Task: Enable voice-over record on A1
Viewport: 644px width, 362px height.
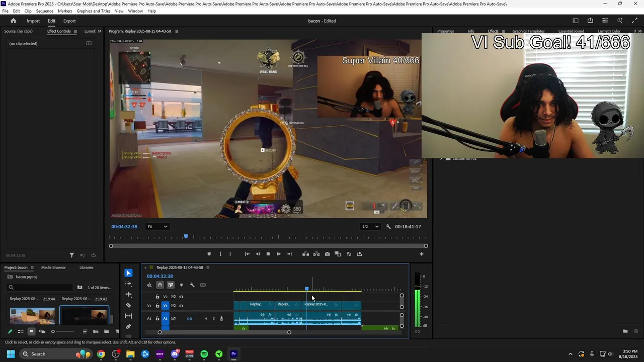Action: (221, 318)
